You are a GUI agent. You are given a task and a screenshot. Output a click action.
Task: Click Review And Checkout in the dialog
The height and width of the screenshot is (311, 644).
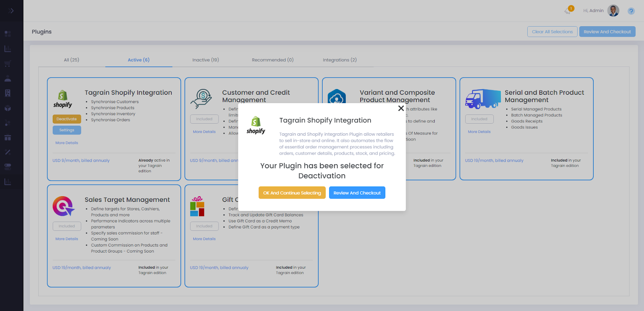[357, 193]
